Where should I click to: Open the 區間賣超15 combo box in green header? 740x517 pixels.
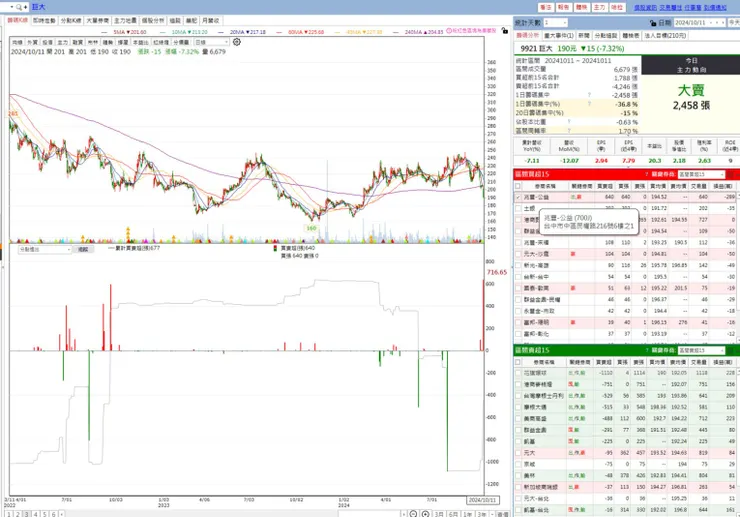(700, 350)
